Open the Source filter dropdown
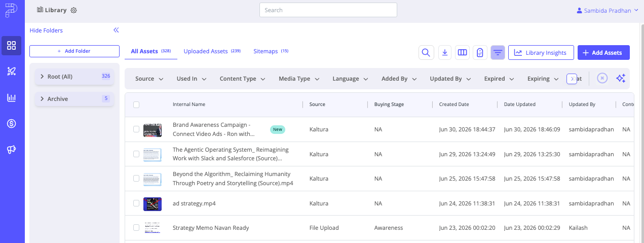Image resolution: width=644 pixels, height=243 pixels. (x=149, y=79)
